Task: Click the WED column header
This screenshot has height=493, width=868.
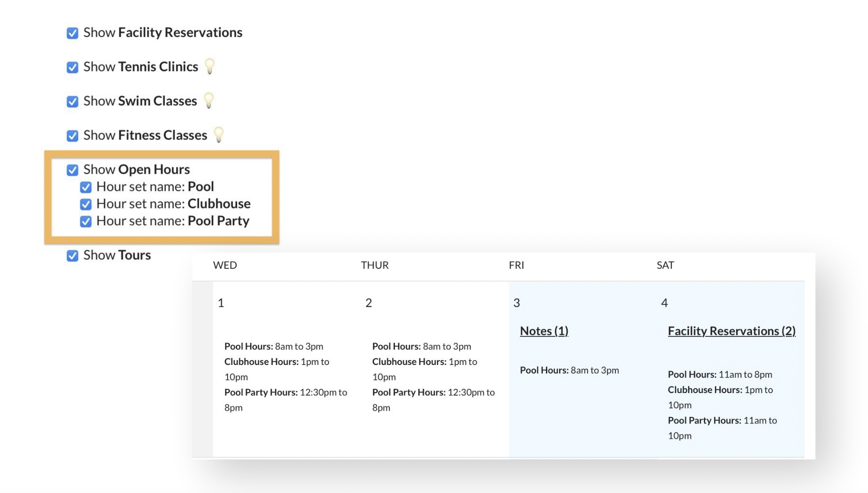Action: pos(225,265)
